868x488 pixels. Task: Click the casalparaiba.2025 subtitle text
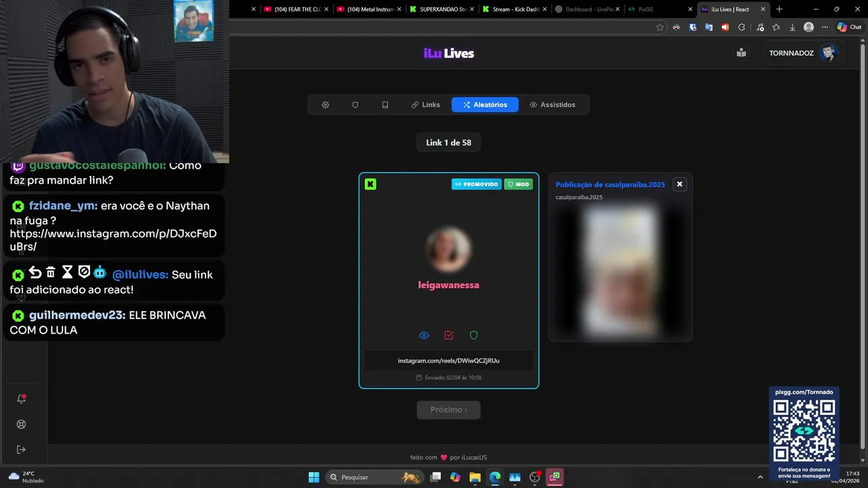click(x=579, y=197)
